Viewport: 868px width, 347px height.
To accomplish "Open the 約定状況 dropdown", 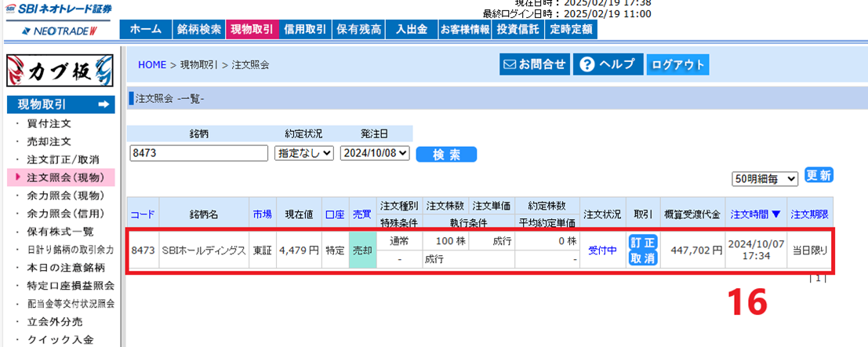I will point(304,154).
